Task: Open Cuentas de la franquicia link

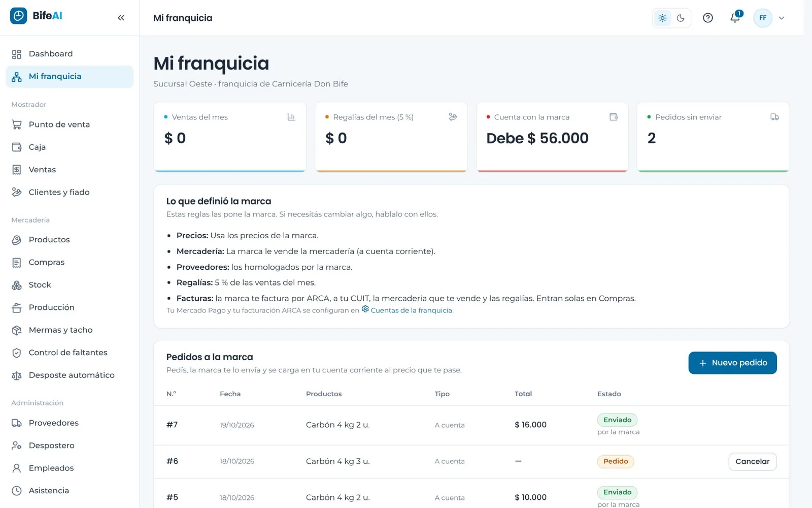Action: tap(407, 310)
